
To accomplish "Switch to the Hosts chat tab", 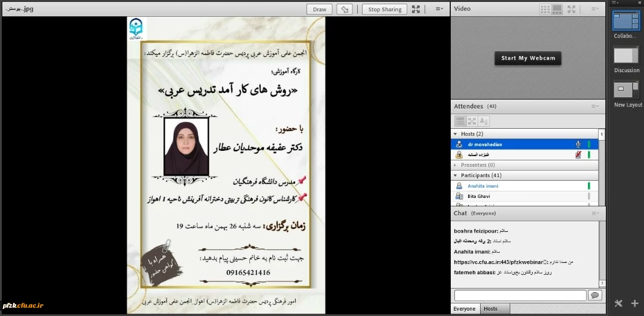I will click(491, 309).
